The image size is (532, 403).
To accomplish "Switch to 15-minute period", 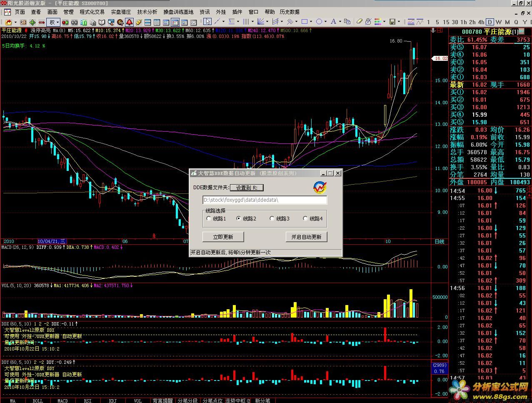I will tap(446, 22).
